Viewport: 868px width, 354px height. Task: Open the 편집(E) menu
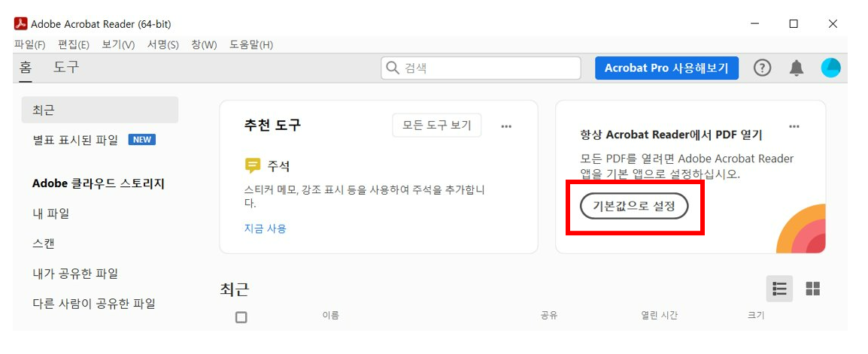click(74, 45)
